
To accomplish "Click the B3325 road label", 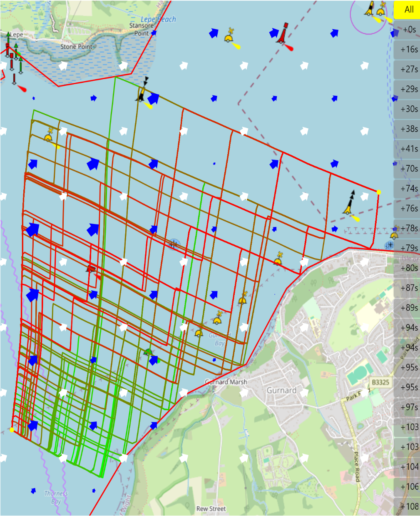I will coord(380,382).
